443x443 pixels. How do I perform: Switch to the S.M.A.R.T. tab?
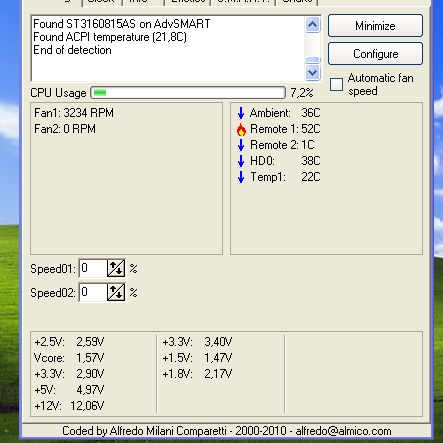click(243, 2)
